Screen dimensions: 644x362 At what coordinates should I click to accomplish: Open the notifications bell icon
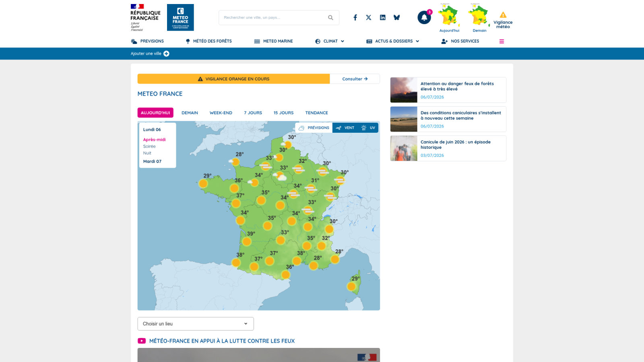click(x=424, y=18)
